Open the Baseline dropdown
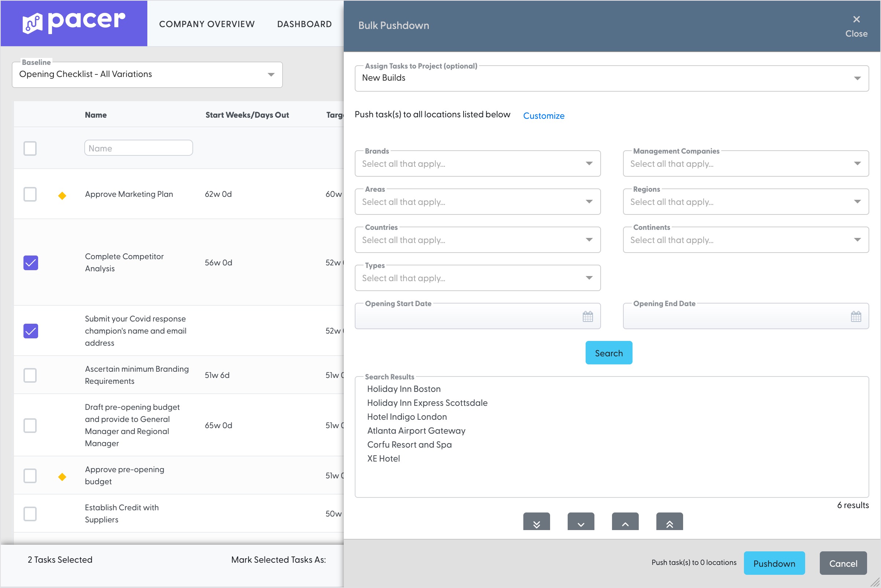The image size is (881, 588). [147, 75]
